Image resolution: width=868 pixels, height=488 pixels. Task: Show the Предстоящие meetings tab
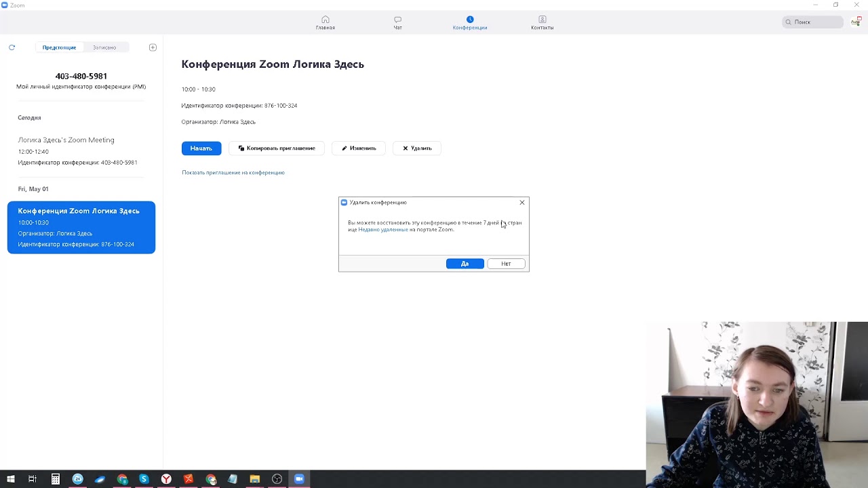pyautogui.click(x=59, y=47)
